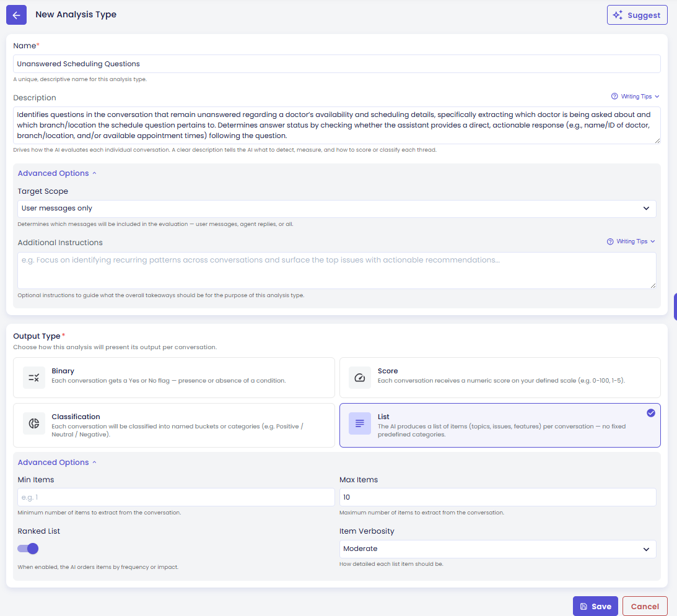Image resolution: width=677 pixels, height=616 pixels.
Task: Click the question mark icon near Description
Action: [x=614, y=96]
